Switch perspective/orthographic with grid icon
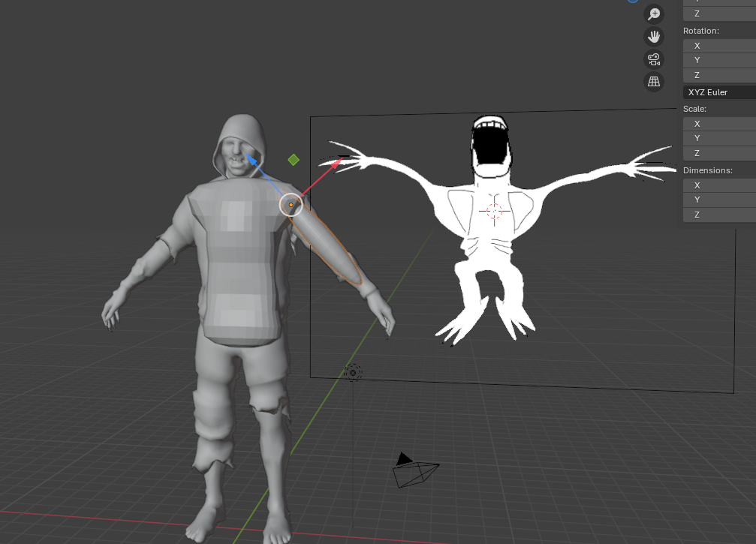This screenshot has width=756, height=544. (654, 82)
